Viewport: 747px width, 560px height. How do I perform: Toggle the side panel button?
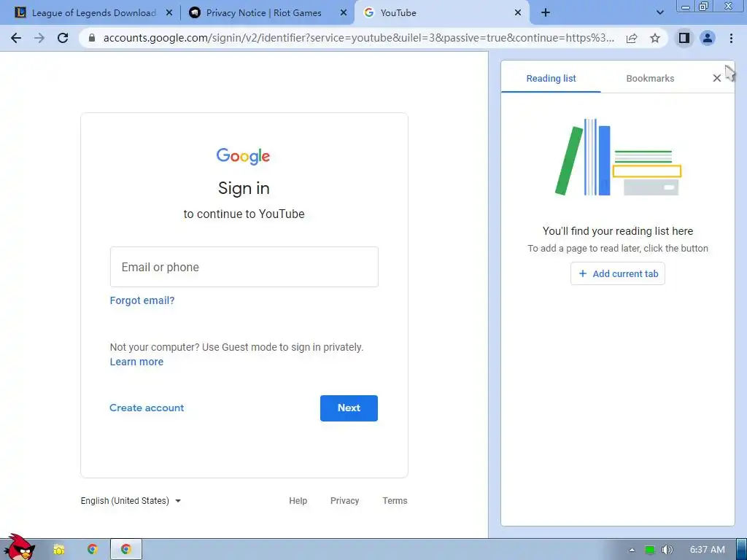tap(684, 38)
